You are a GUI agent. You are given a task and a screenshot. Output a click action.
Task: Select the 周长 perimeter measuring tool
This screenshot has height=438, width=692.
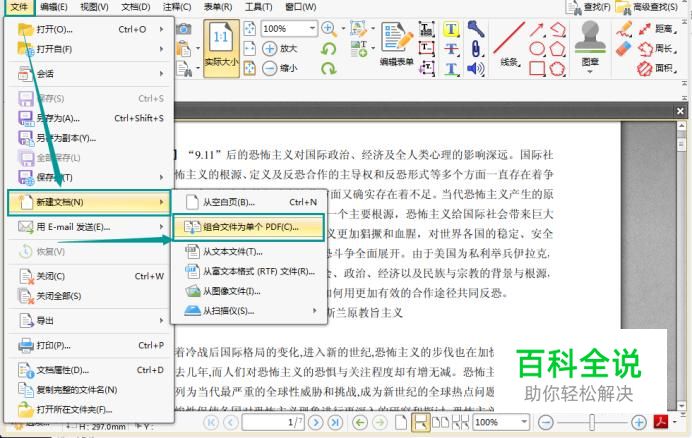coord(657,49)
